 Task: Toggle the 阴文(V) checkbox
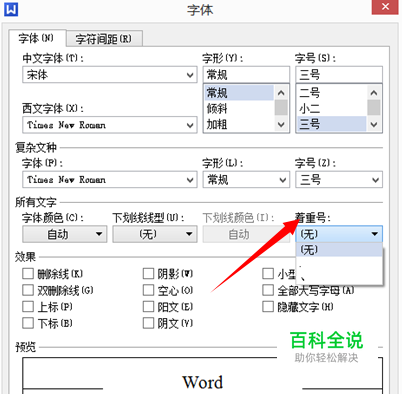click(x=148, y=323)
